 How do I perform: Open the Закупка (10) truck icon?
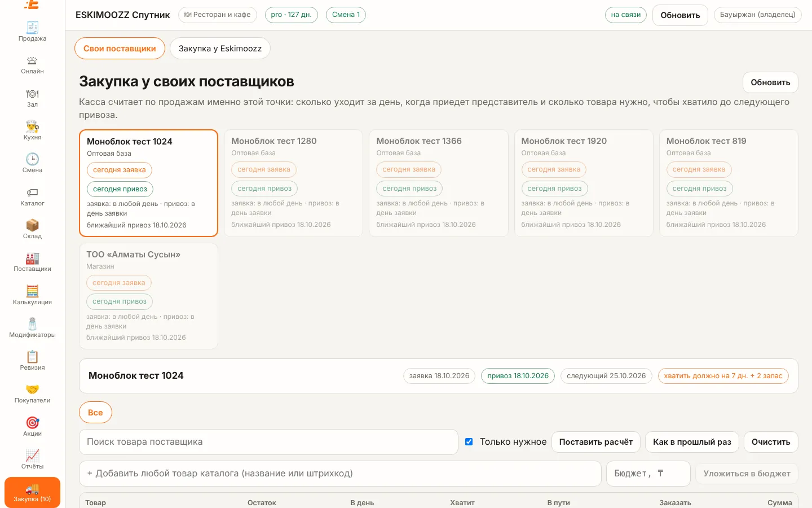[x=32, y=489]
